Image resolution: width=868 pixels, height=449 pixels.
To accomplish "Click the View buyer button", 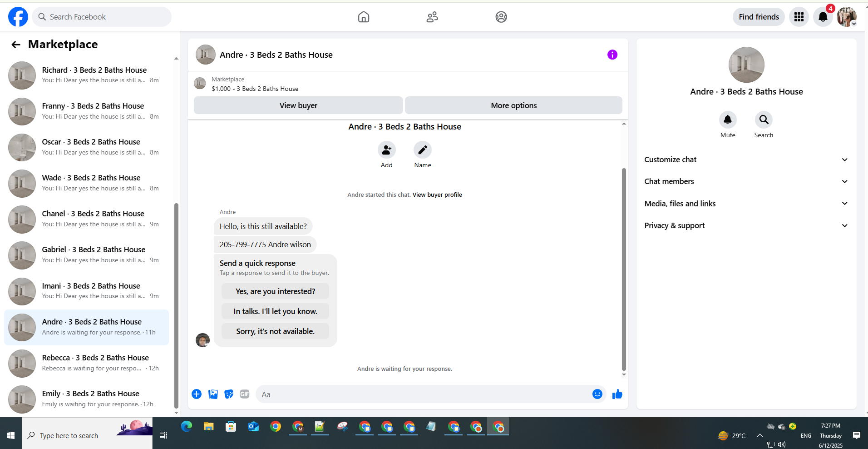I will tap(298, 105).
